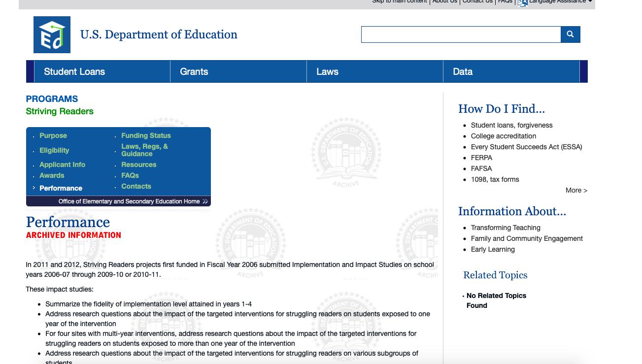Click the Language Assistance icon
The height and width of the screenshot is (364, 642).
(523, 2)
